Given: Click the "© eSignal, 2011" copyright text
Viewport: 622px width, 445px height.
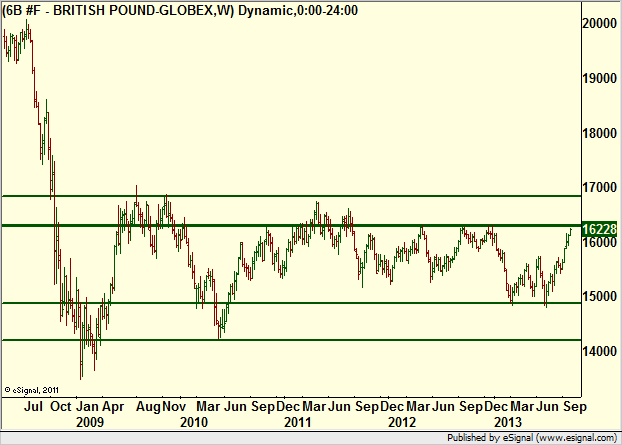Looking at the screenshot, I should [x=32, y=390].
